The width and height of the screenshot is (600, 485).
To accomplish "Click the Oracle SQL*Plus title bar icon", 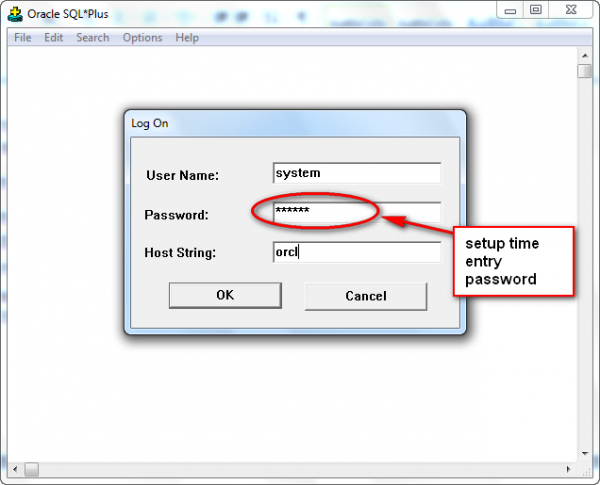I will tap(15, 14).
